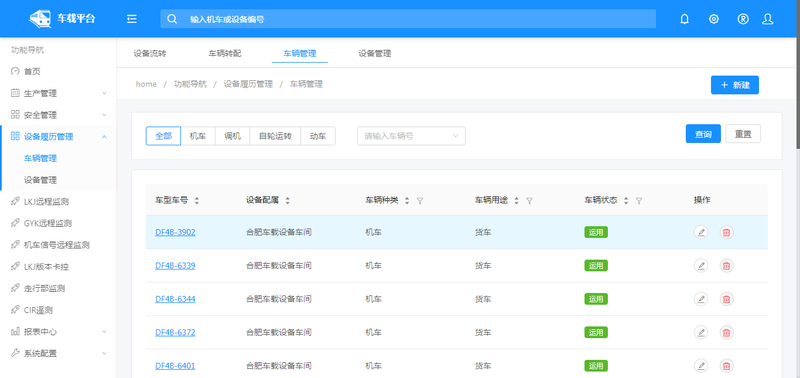Delete row DF4B-6372 with trash icon
The height and width of the screenshot is (378, 800).
click(727, 332)
